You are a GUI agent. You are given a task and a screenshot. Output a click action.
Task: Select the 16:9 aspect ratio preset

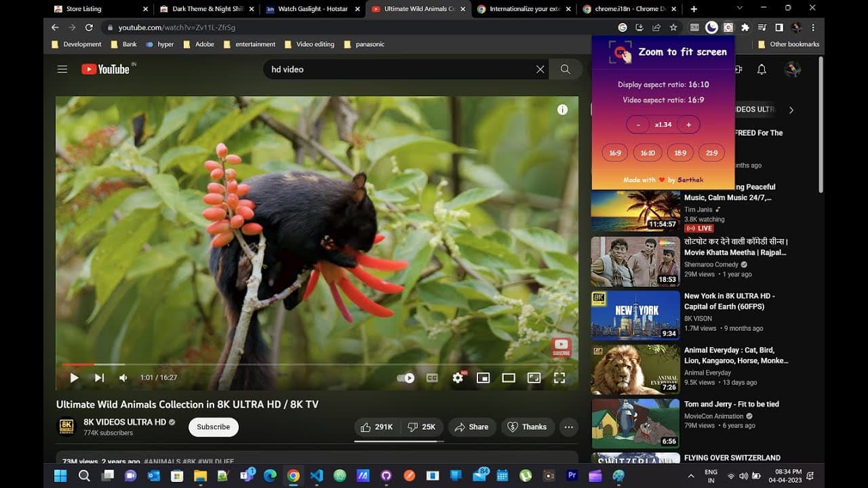615,153
